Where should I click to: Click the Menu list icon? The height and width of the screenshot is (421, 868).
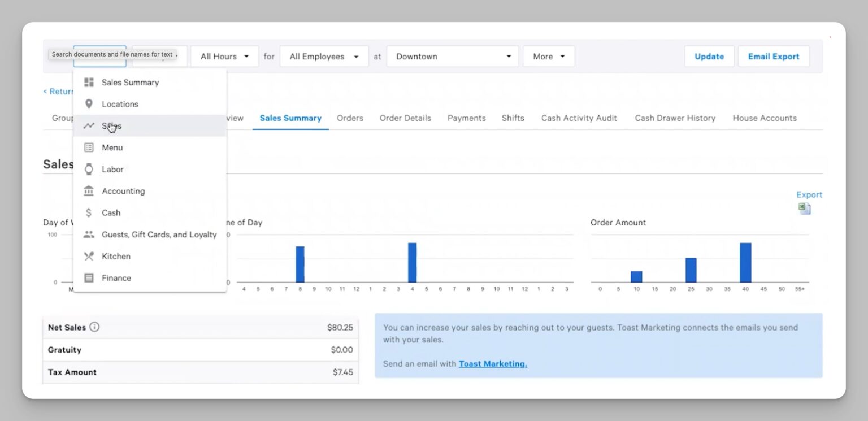coord(89,147)
